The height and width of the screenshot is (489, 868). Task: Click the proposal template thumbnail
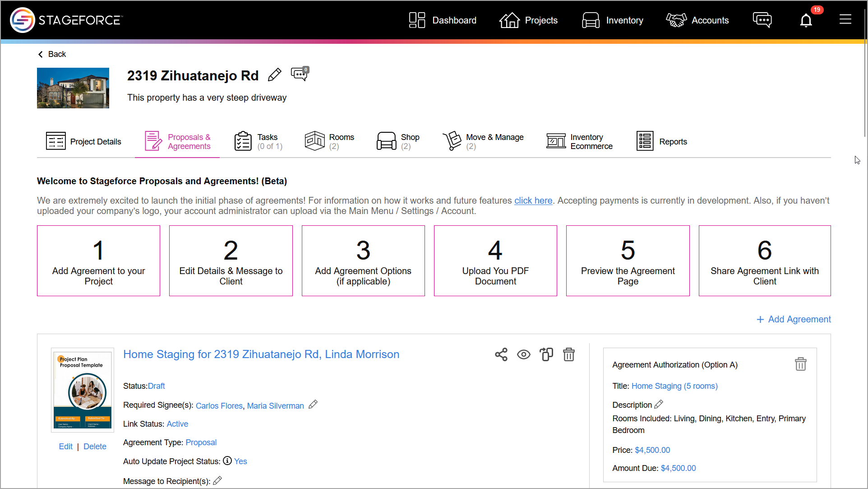pos(83,390)
